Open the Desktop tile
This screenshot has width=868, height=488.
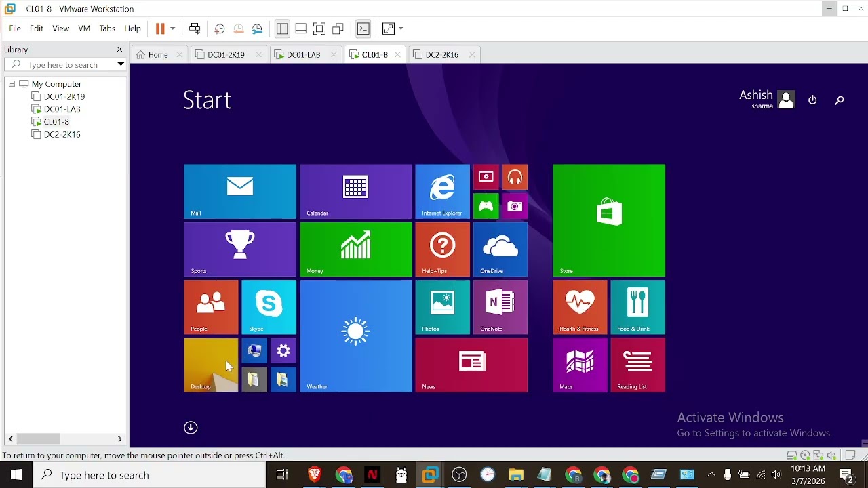211,365
